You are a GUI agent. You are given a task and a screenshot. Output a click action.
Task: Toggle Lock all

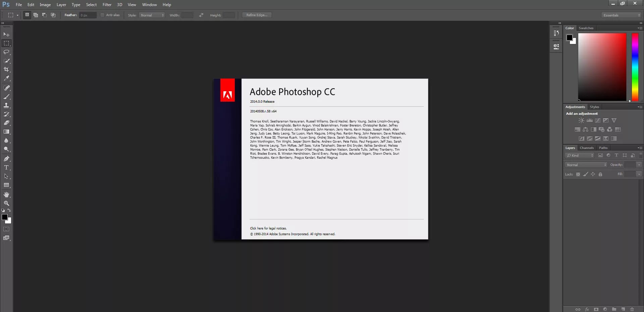(x=600, y=174)
